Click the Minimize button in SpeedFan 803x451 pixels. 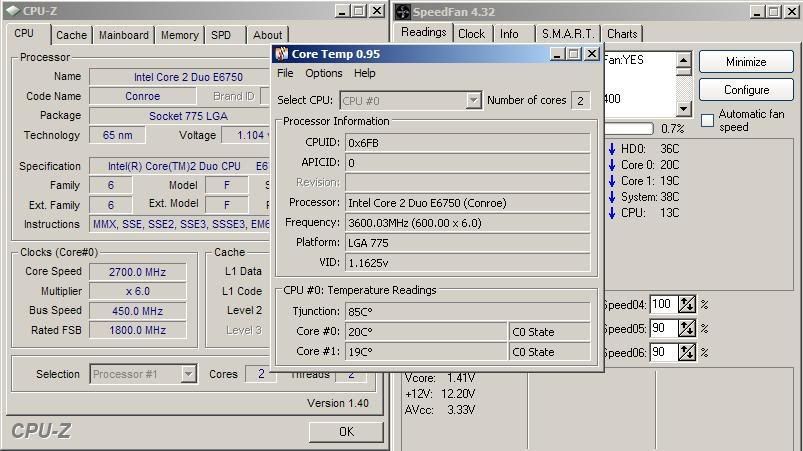tap(746, 61)
